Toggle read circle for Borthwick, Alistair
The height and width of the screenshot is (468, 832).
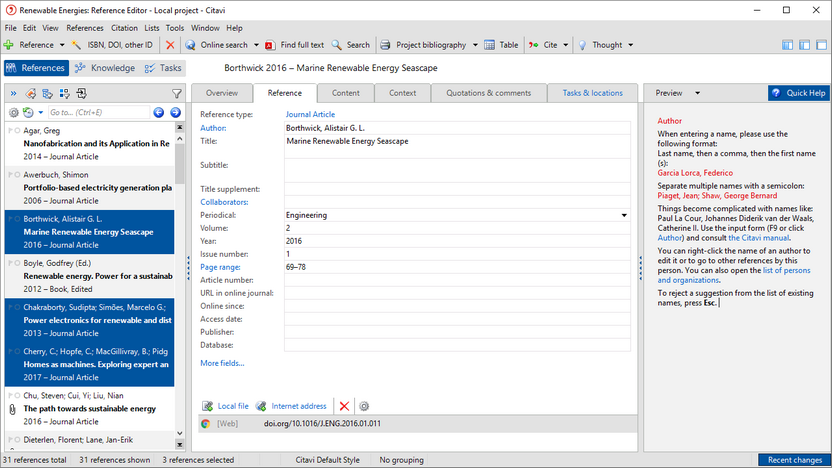tap(18, 219)
